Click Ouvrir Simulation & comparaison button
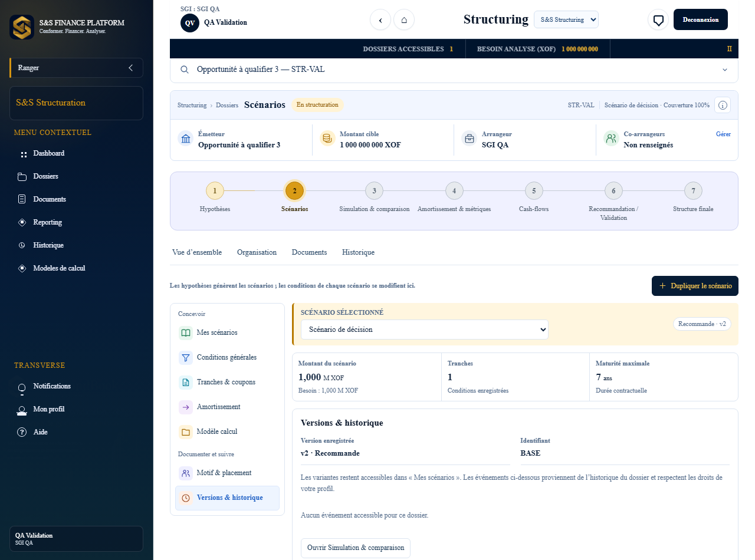This screenshot has width=755, height=560. coord(356,548)
